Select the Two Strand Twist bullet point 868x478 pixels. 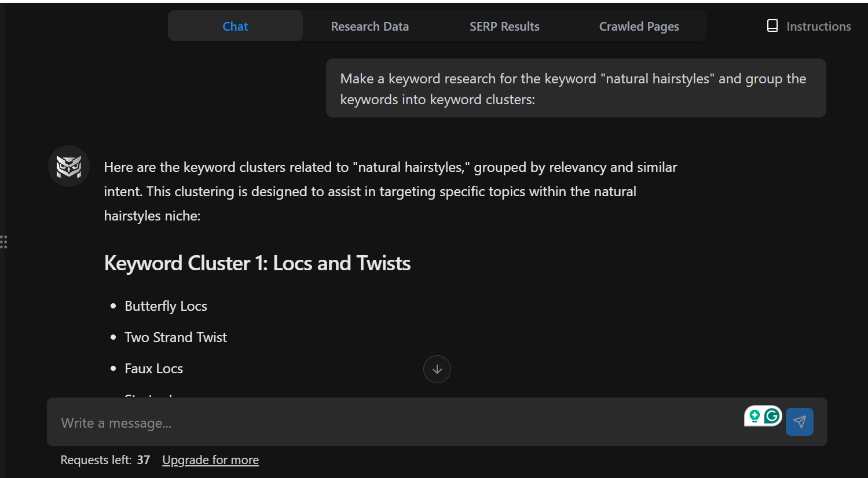click(x=175, y=337)
